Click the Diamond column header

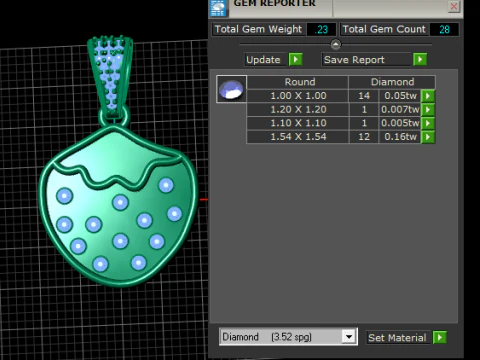click(392, 82)
